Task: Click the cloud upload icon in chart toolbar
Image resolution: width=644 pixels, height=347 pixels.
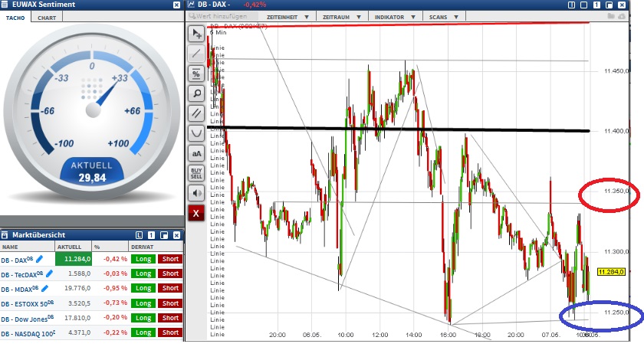Action: pos(622,16)
